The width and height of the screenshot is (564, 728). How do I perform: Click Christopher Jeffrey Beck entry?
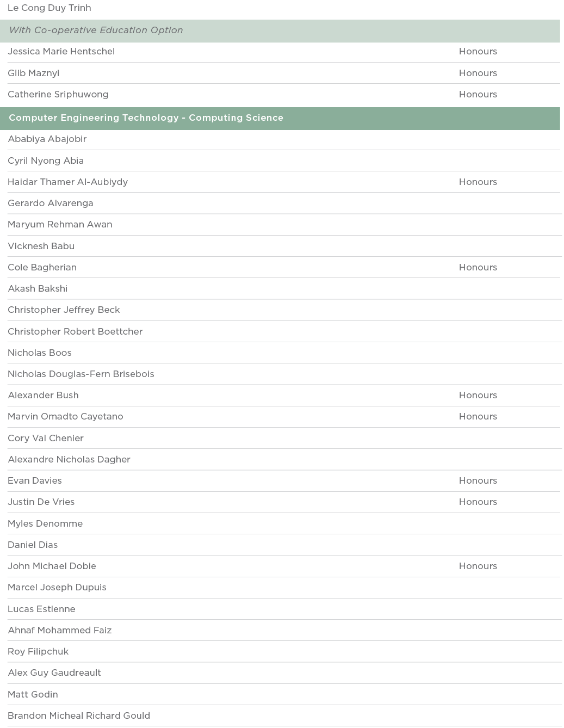(64, 310)
